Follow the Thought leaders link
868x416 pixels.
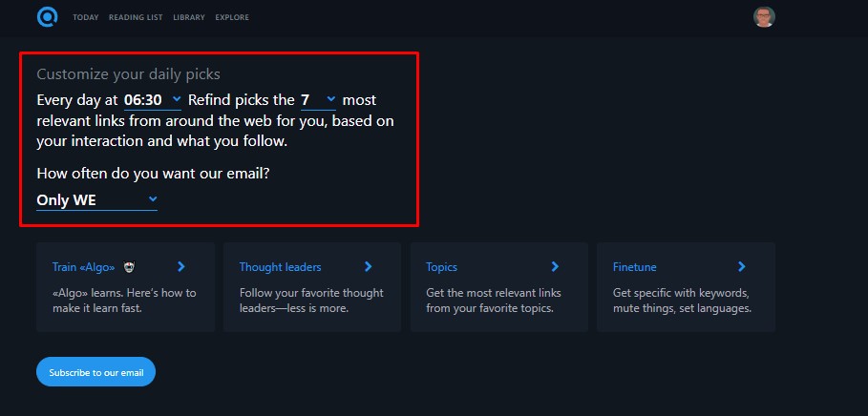tap(280, 267)
